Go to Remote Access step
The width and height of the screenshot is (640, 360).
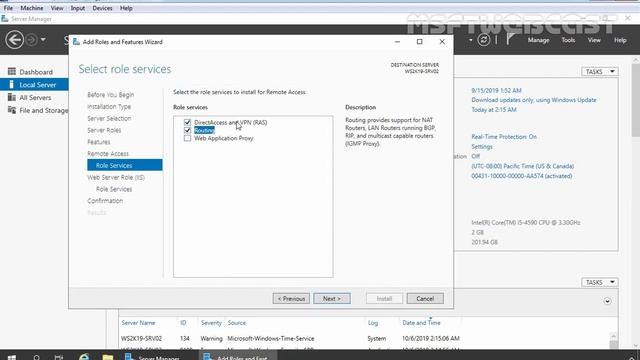108,154
